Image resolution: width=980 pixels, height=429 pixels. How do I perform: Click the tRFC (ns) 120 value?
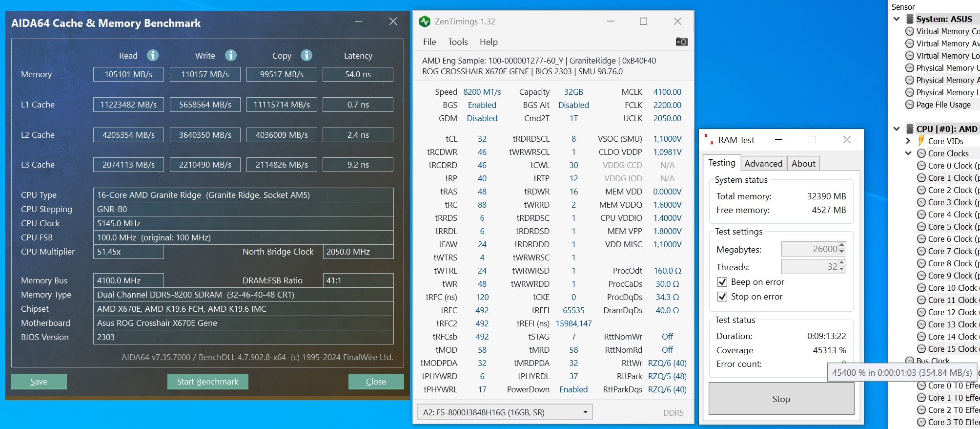click(482, 297)
